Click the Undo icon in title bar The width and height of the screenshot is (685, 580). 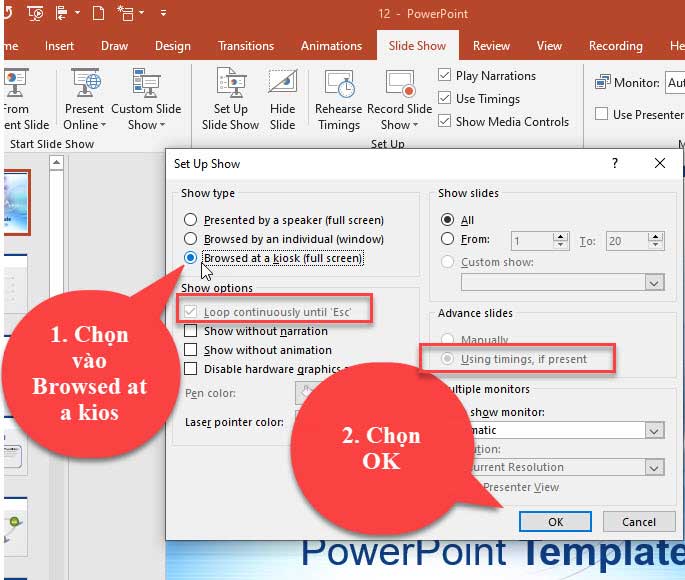coord(8,13)
